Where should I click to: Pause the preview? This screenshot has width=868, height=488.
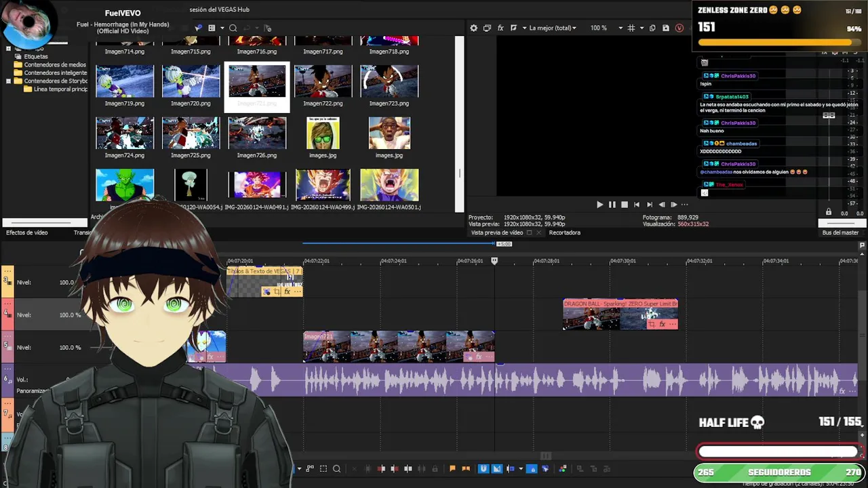point(612,204)
